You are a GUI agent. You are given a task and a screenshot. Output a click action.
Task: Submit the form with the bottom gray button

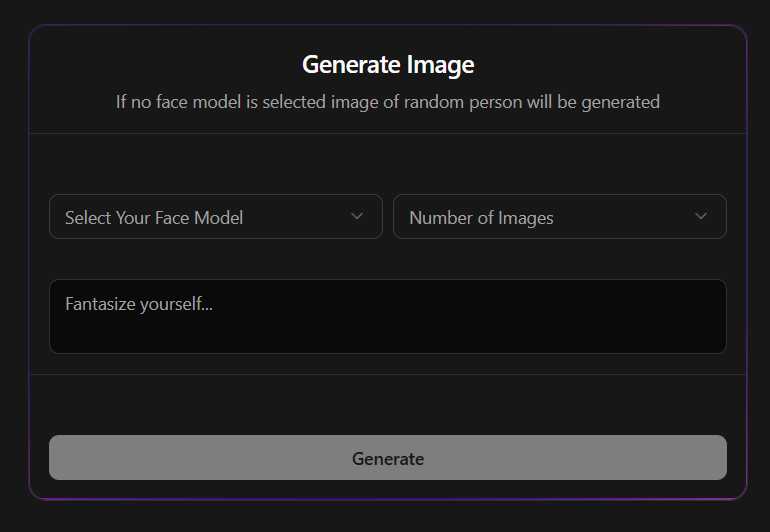pos(387,458)
